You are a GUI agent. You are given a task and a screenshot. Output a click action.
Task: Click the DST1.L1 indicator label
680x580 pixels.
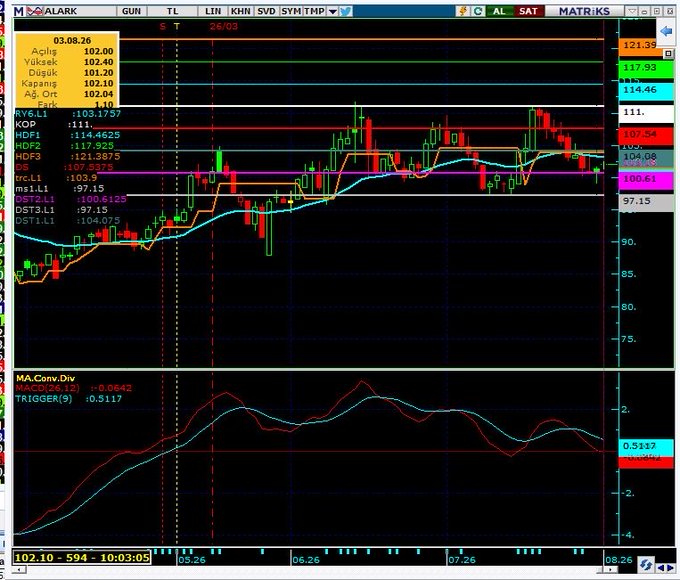tap(35, 220)
